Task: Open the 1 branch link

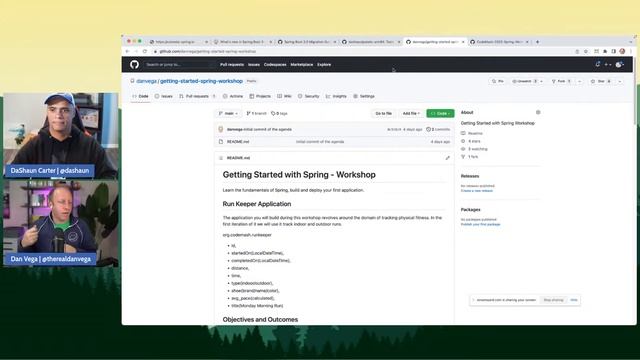Action: 256,113
